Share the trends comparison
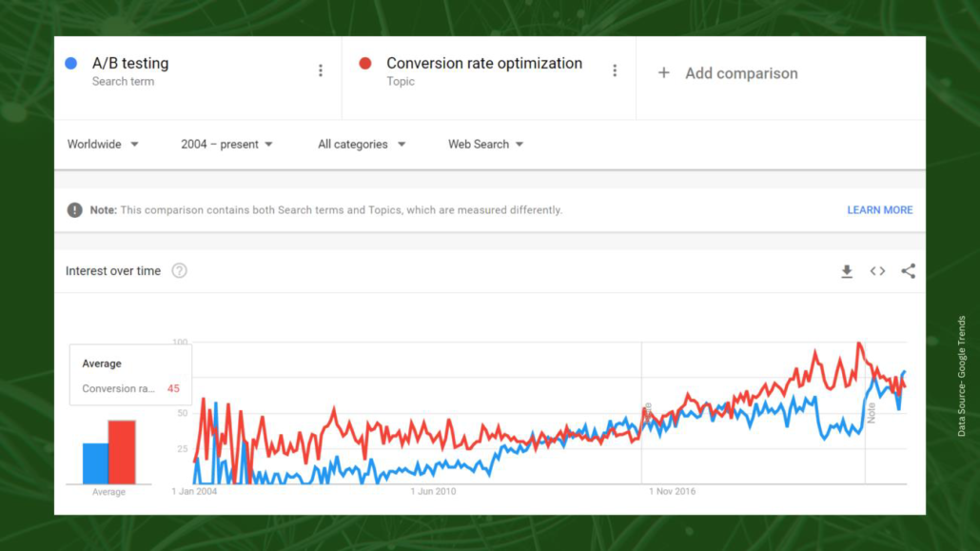Image resolution: width=980 pixels, height=551 pixels. coord(909,271)
